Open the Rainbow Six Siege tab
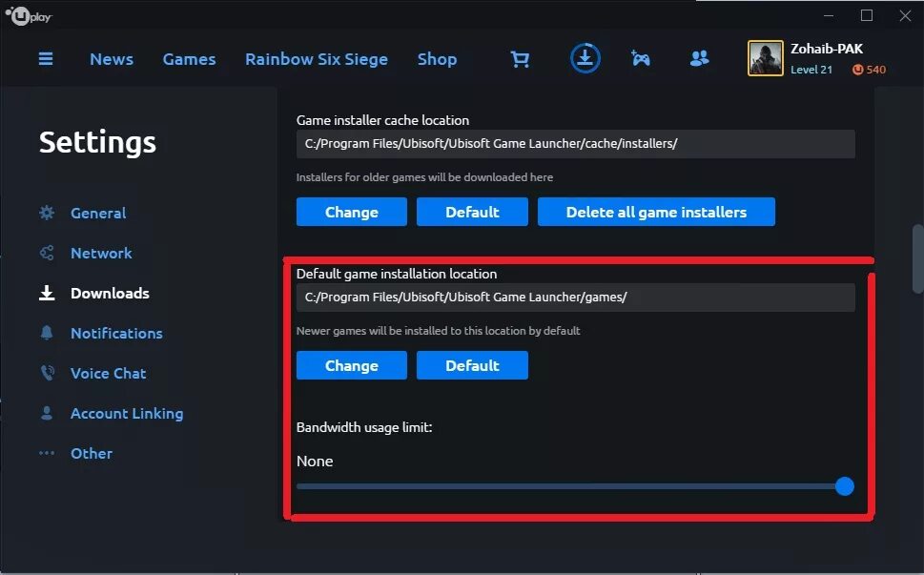Image resolution: width=924 pixels, height=575 pixels. 317,59
